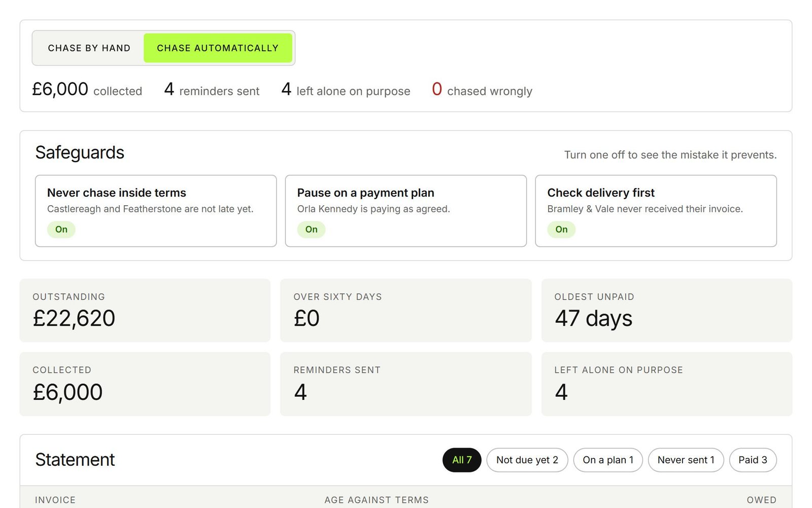
Task: Toggle the Never chase inside terms safeguard
Action: (x=156, y=211)
